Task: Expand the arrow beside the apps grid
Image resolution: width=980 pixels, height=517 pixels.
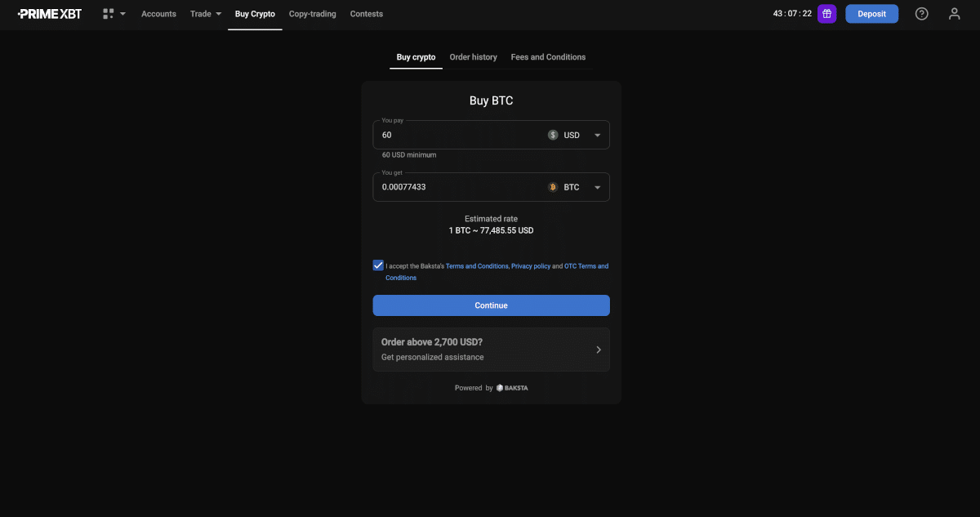Action: pyautogui.click(x=122, y=14)
